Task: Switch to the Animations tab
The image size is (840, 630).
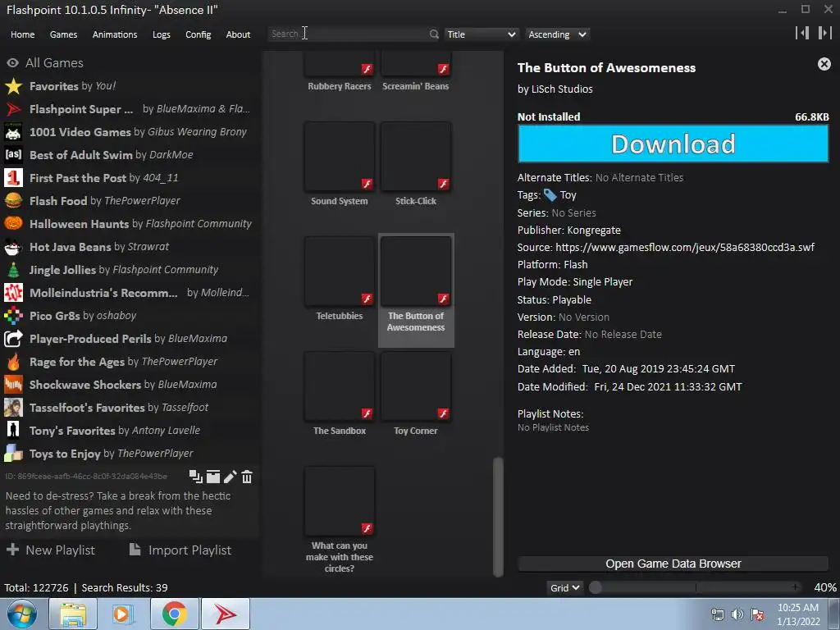Action: (x=115, y=34)
